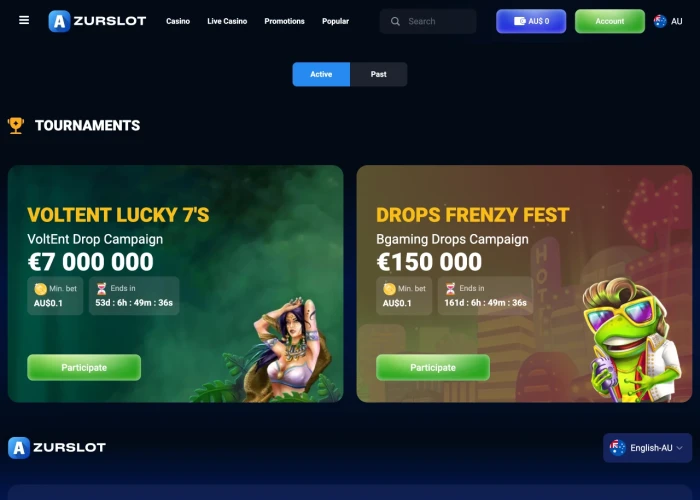Click the Zurslot logo in header
This screenshot has height=500, width=700.
[97, 21]
